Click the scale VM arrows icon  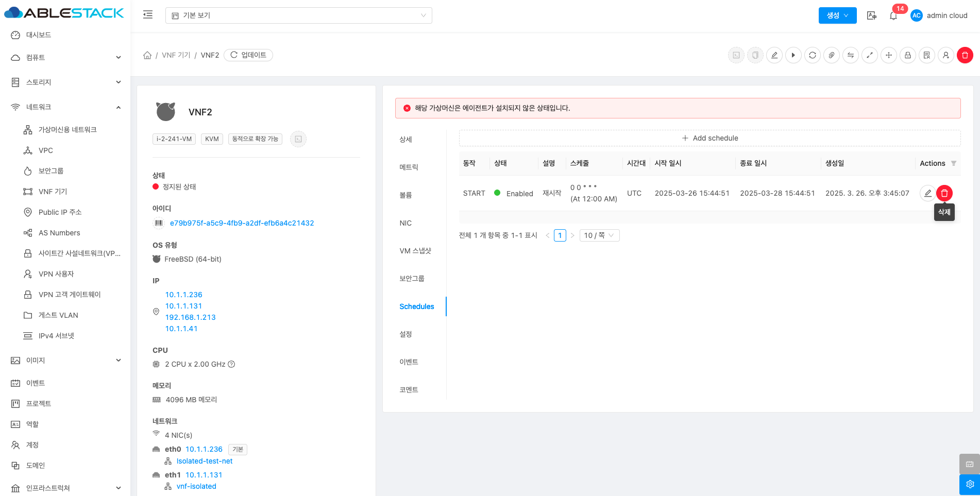pos(870,55)
